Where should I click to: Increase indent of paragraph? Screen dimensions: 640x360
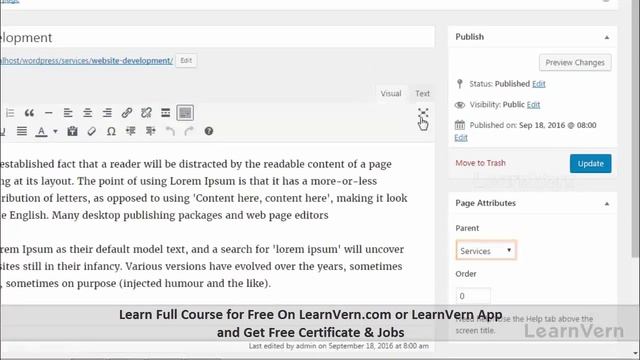(151, 131)
